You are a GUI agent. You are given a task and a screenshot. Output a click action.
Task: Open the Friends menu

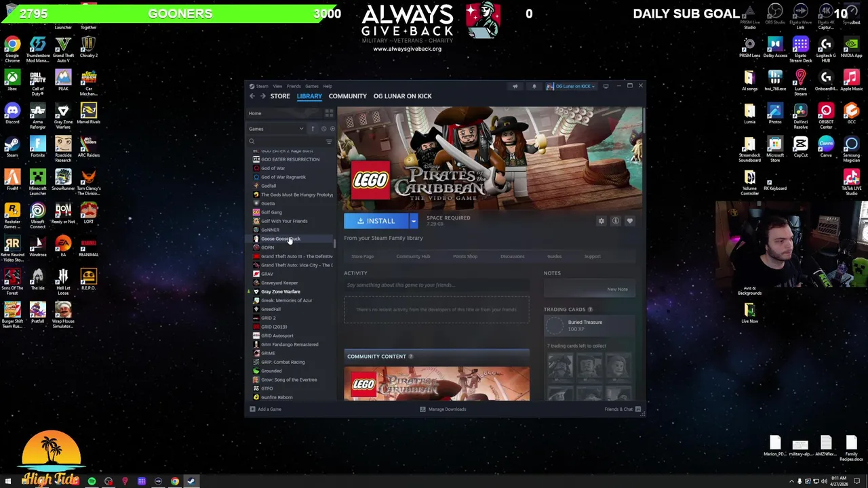point(294,86)
